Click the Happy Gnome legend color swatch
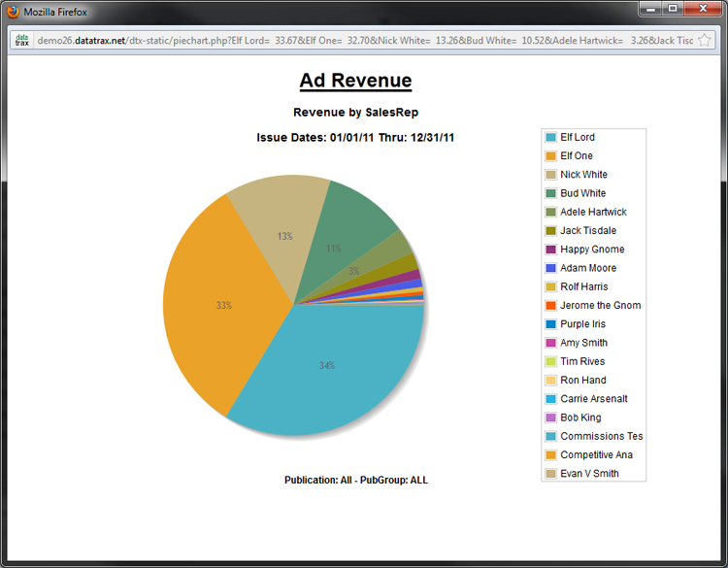 coord(550,250)
